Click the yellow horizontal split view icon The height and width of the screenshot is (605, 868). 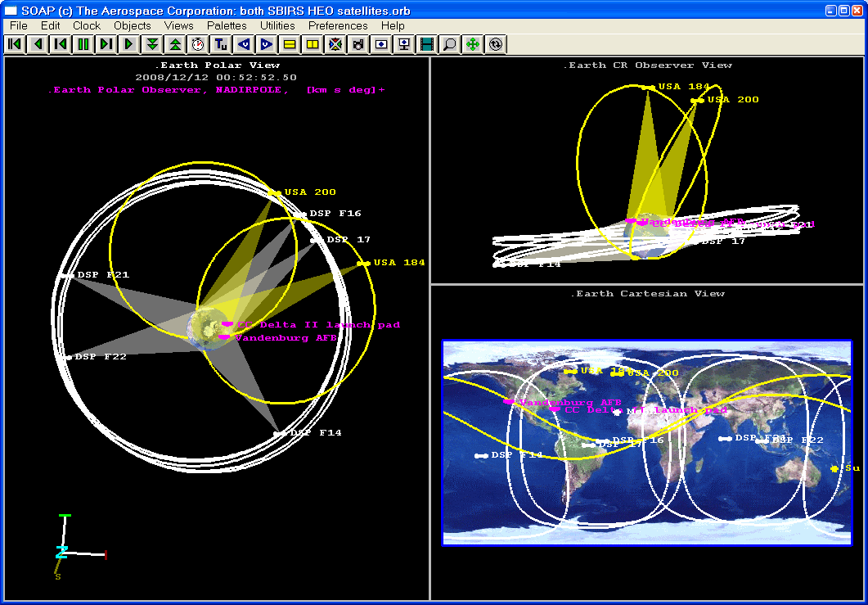290,44
